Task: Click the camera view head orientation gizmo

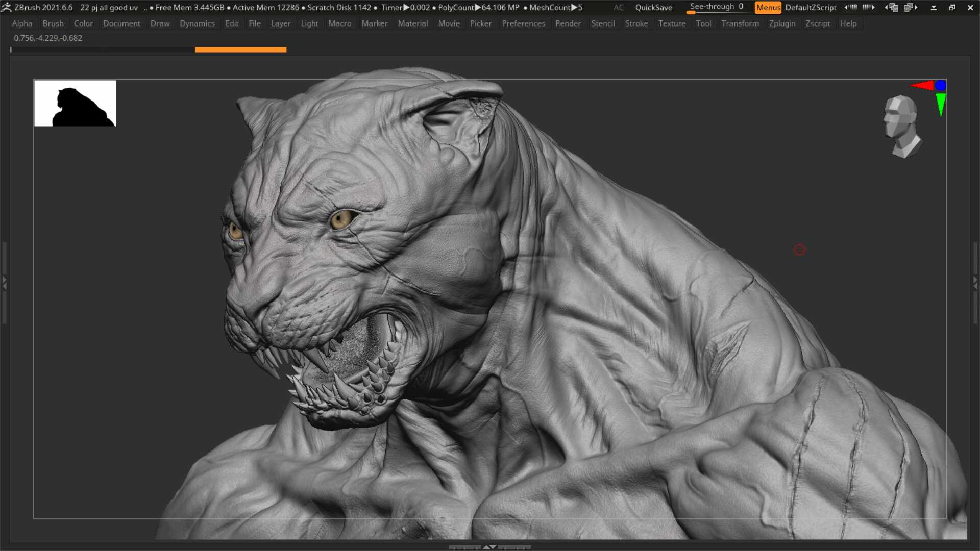Action: [902, 126]
